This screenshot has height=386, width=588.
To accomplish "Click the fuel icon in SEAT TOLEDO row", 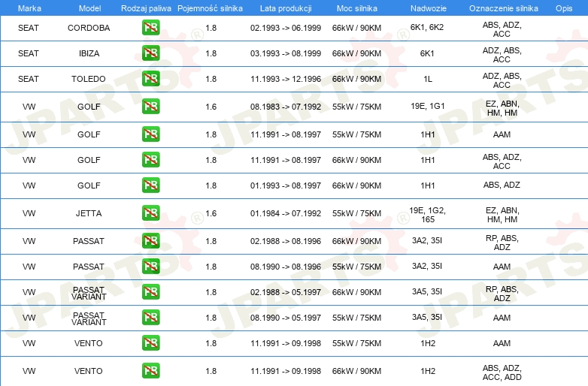I will click(x=150, y=78).
